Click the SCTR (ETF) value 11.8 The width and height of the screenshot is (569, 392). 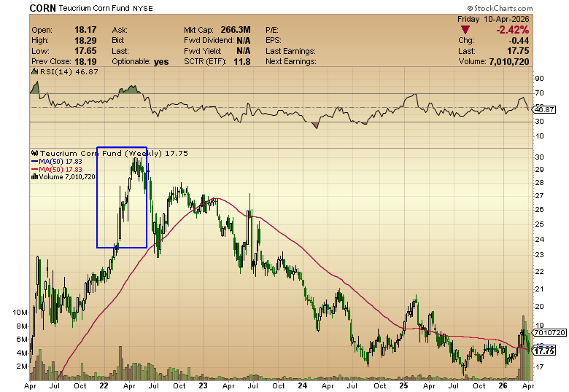tap(242, 62)
